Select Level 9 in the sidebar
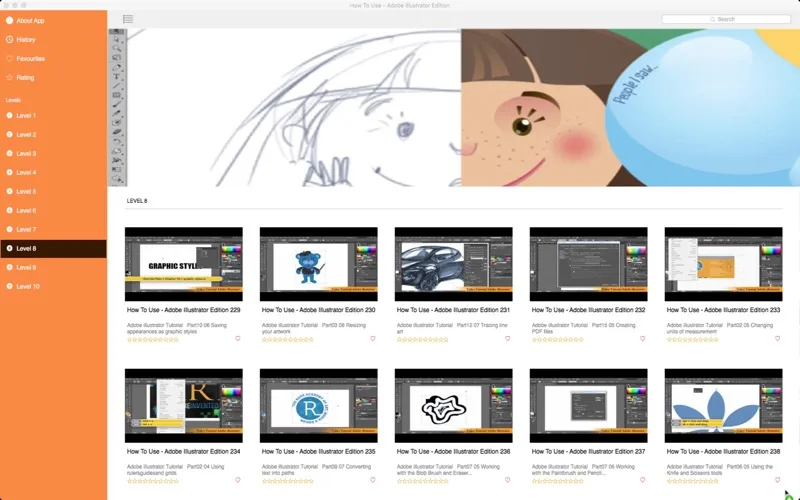The width and height of the screenshot is (800, 500). [54, 267]
